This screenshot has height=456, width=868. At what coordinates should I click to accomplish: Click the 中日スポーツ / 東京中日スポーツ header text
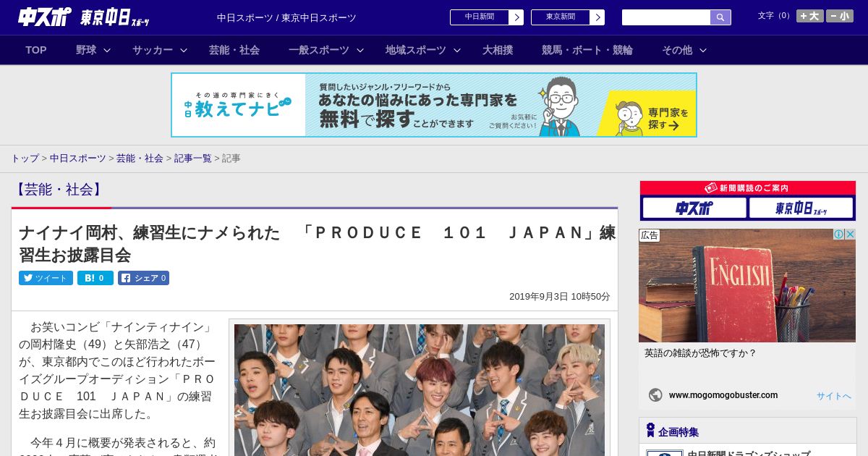coord(286,17)
